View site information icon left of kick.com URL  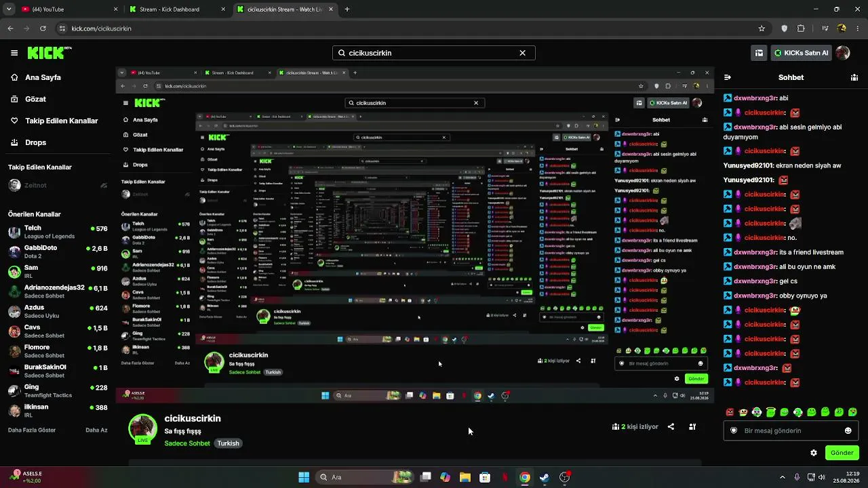click(x=62, y=28)
